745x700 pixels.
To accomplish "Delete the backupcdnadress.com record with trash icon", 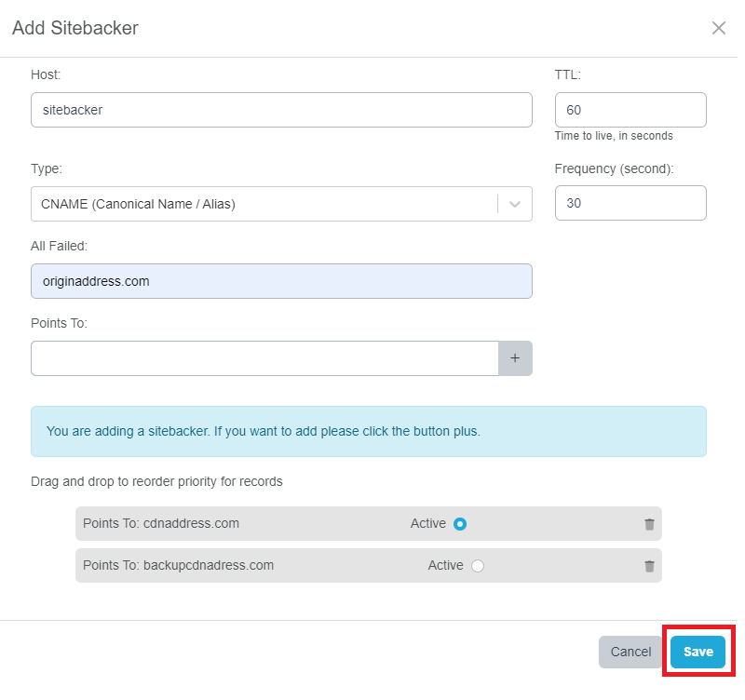I will pos(649,566).
